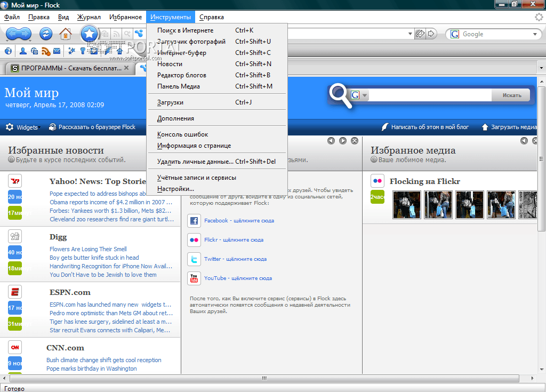Close the friends activity panel

[355, 141]
